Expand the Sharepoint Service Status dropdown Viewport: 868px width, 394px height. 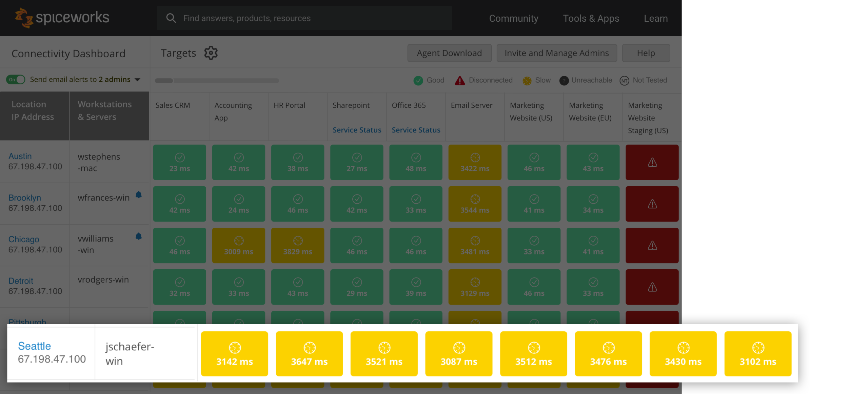357,129
